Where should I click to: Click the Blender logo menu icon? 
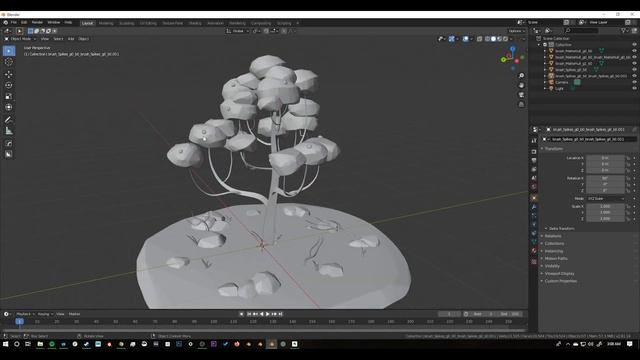click(x=5, y=23)
